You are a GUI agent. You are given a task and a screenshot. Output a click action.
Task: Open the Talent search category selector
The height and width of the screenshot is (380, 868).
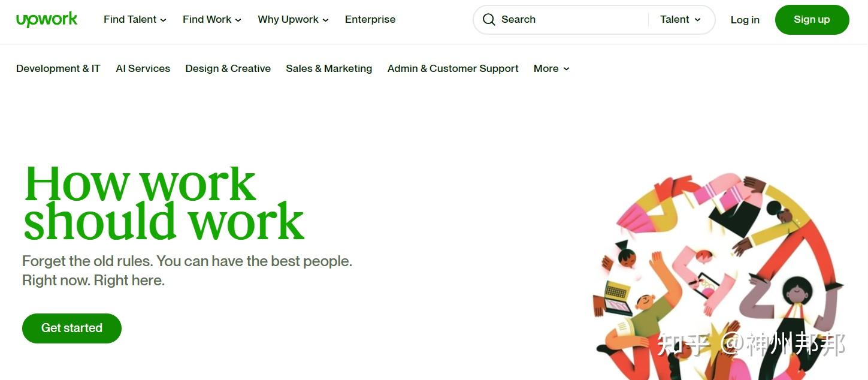tap(681, 20)
